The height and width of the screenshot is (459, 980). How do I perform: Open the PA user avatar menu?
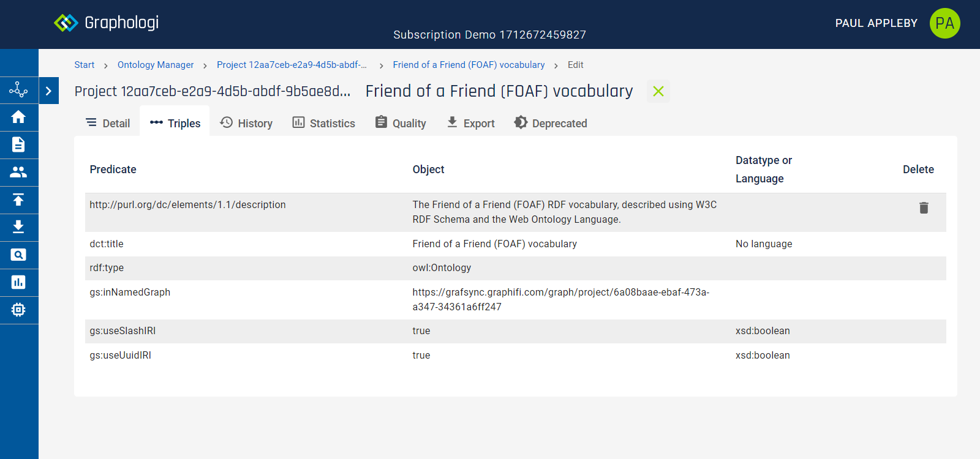click(944, 23)
